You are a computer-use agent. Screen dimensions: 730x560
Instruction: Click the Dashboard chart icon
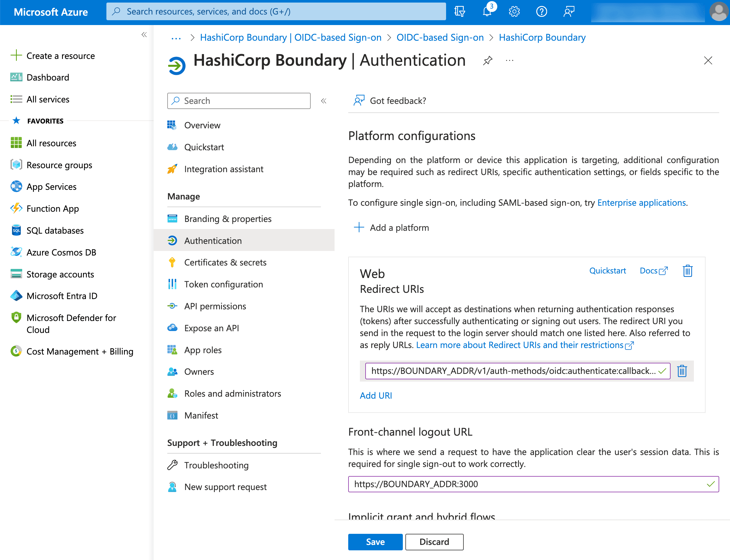pyautogui.click(x=16, y=77)
